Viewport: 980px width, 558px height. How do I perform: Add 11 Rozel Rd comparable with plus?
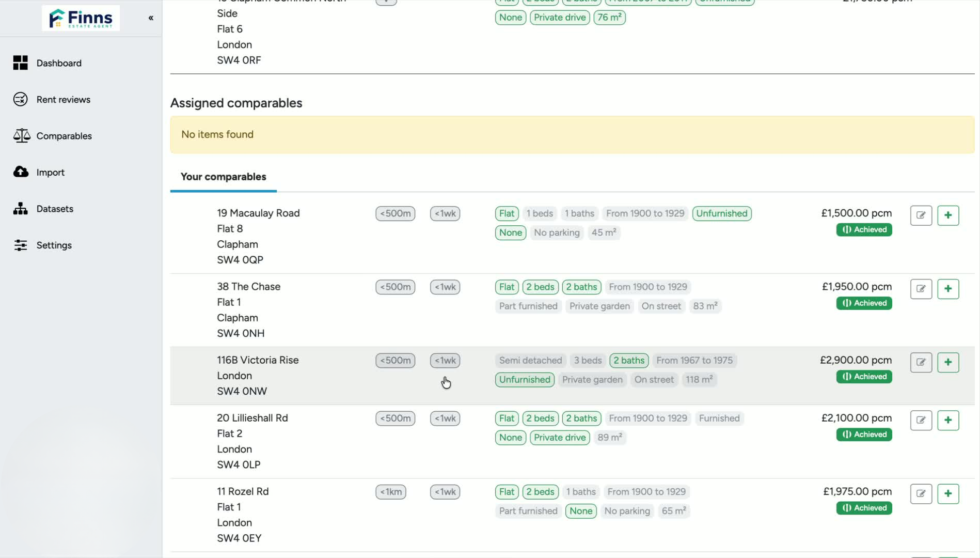[948, 493]
